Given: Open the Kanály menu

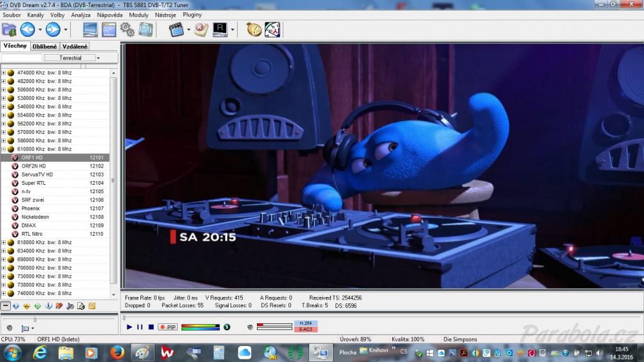Looking at the screenshot, I should click(x=35, y=15).
